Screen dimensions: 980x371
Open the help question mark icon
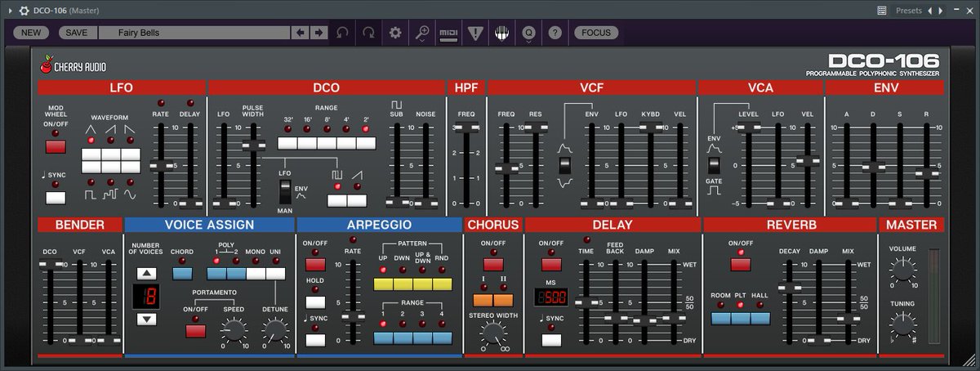[555, 33]
